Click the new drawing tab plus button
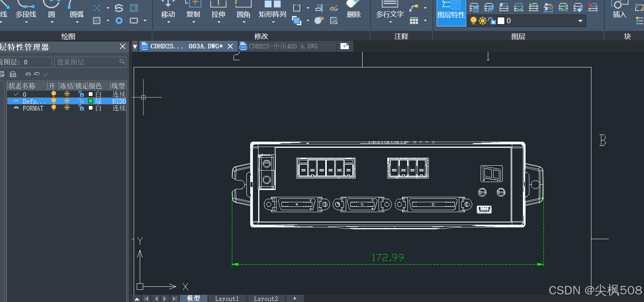This screenshot has width=644, height=302. (345, 46)
